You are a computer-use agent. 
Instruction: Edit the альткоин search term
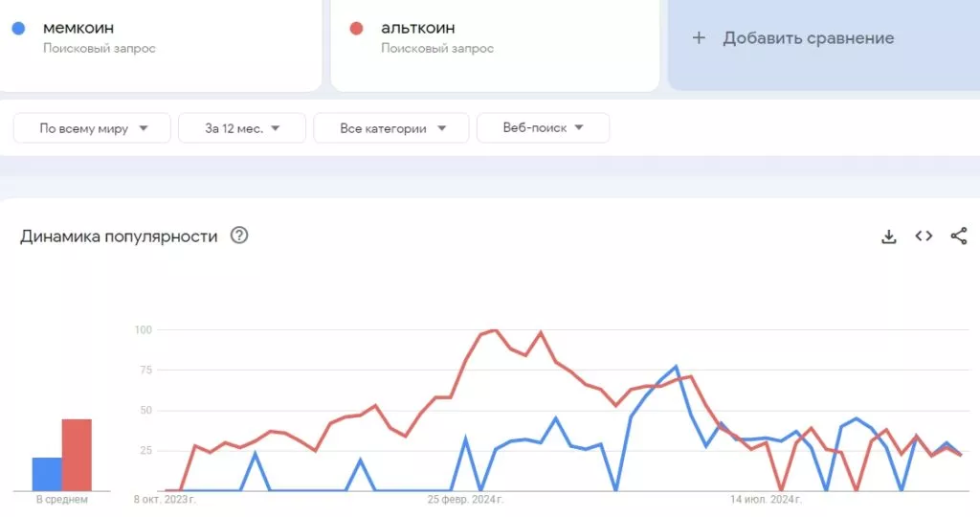coord(417,28)
